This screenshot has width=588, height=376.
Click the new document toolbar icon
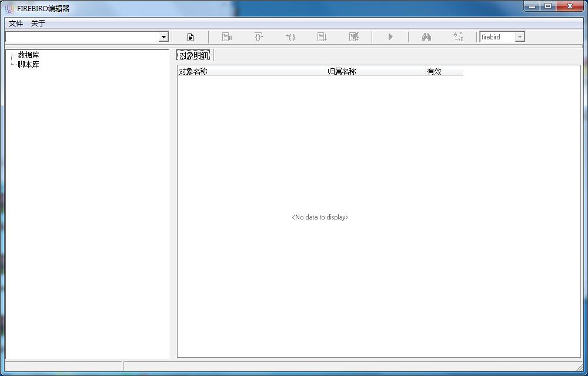tap(191, 37)
